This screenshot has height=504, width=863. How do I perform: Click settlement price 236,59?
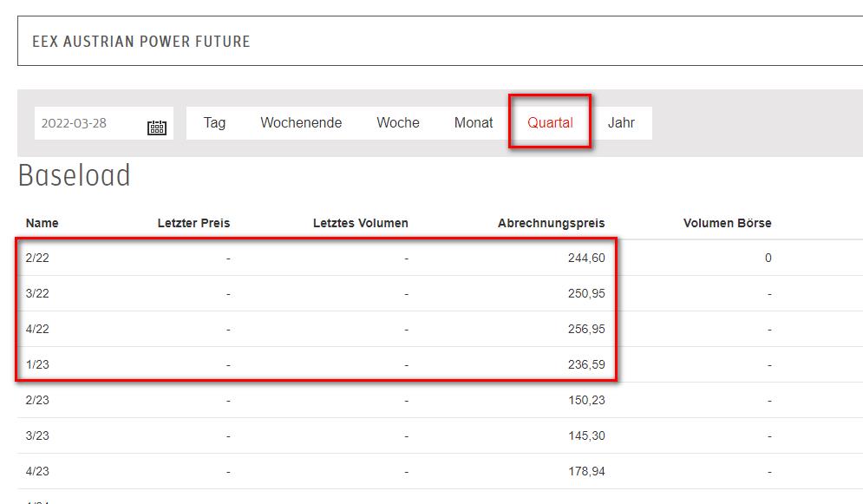click(586, 365)
